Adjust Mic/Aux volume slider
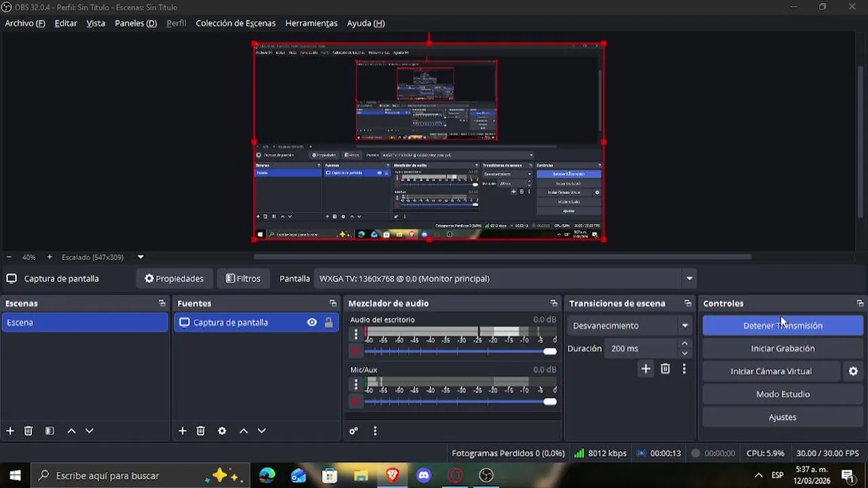Viewport: 868px width, 488px height. [x=460, y=401]
